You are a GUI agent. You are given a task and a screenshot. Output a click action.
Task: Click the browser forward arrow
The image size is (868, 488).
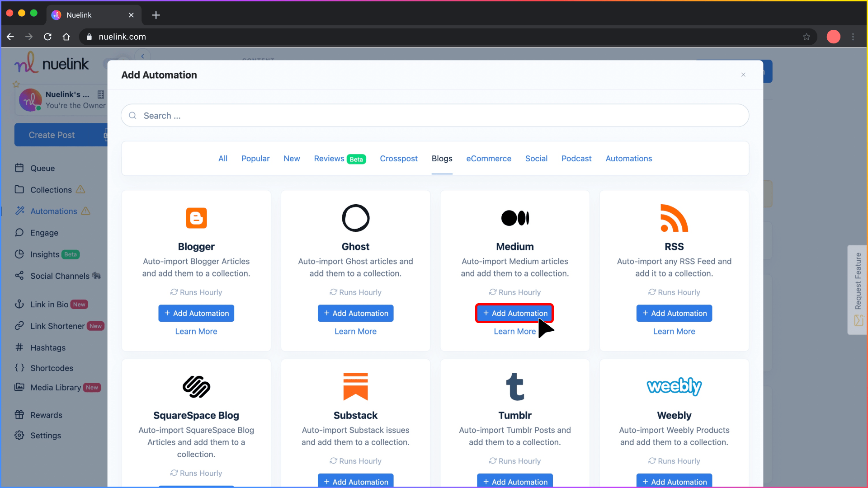point(29,37)
